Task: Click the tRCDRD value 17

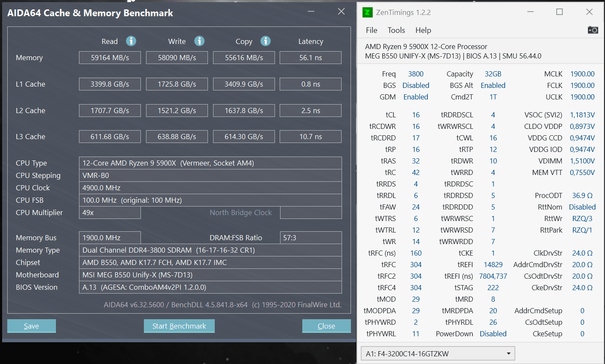Action: (x=416, y=138)
